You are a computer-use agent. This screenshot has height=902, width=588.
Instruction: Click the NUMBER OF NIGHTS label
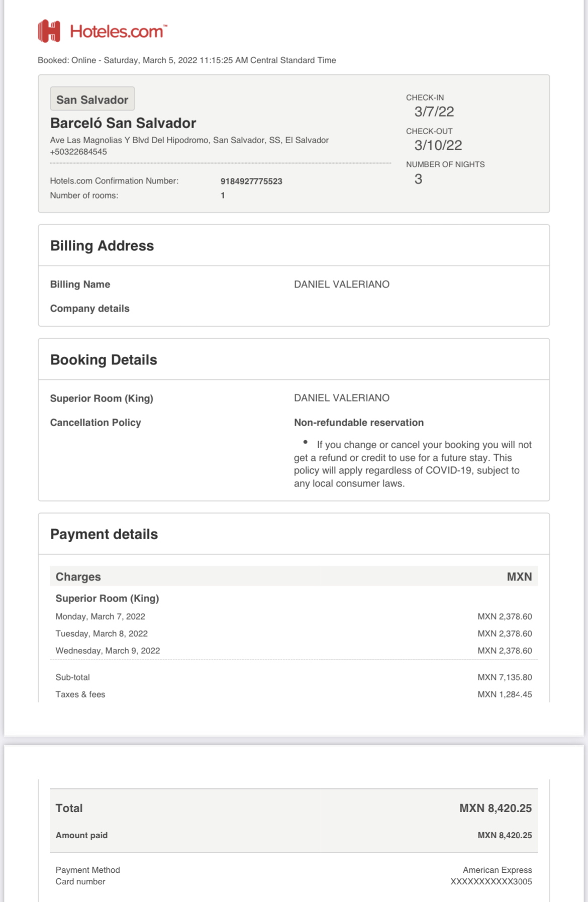point(445,164)
